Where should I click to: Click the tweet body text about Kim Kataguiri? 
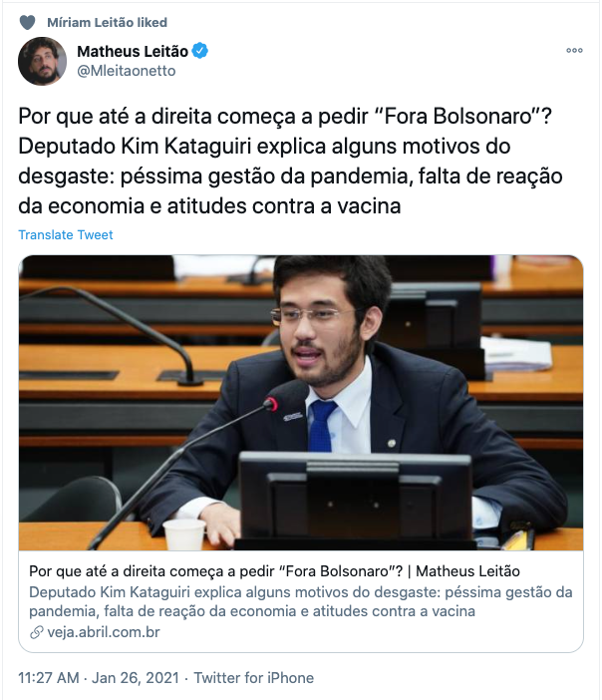[x=290, y=162]
